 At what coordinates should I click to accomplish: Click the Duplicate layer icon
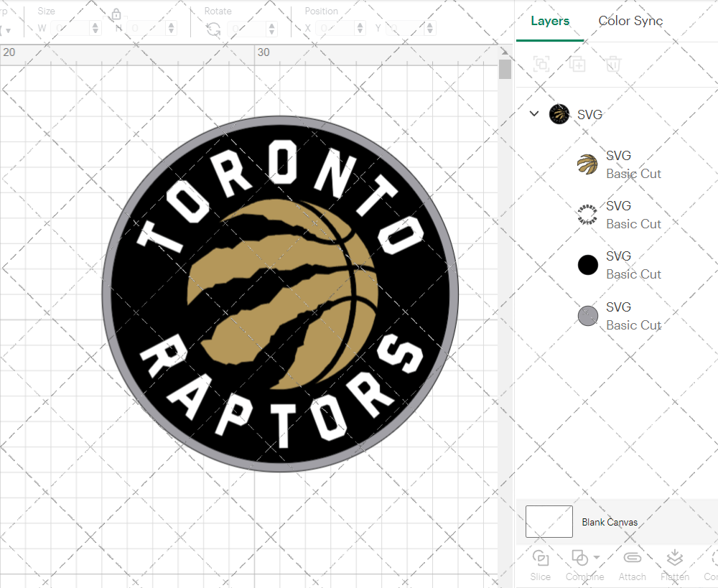coord(577,65)
